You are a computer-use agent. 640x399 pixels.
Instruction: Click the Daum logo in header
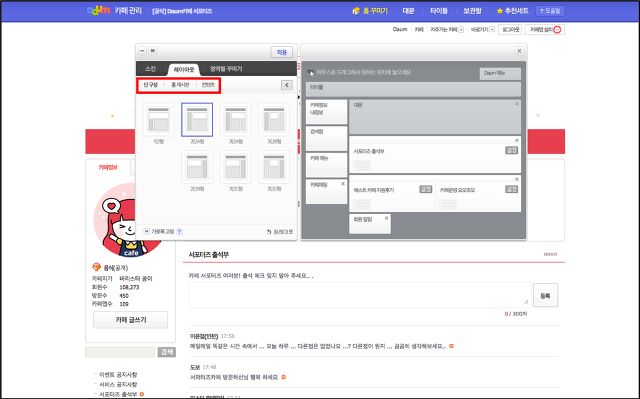pyautogui.click(x=98, y=11)
